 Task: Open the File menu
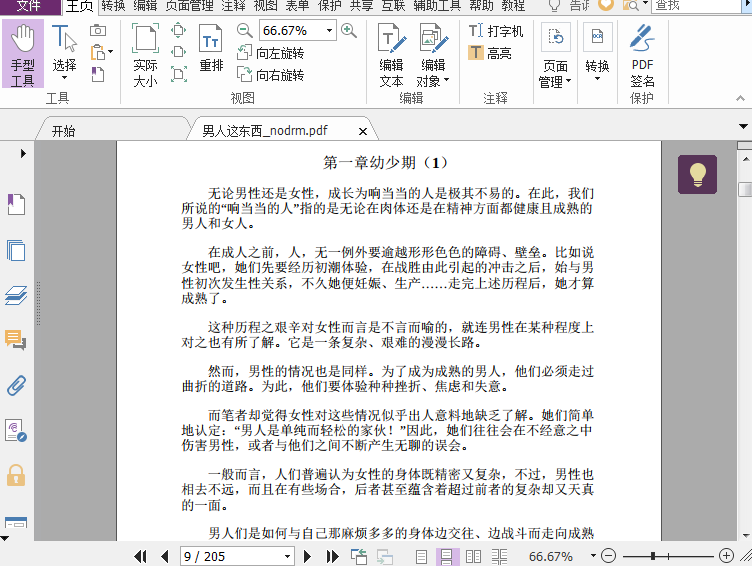coord(29,6)
